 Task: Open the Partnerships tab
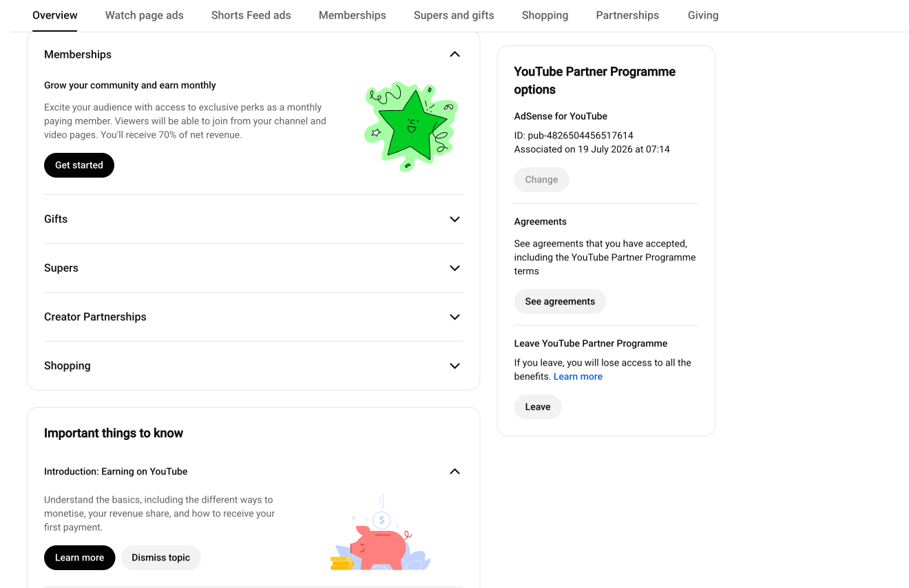(627, 15)
